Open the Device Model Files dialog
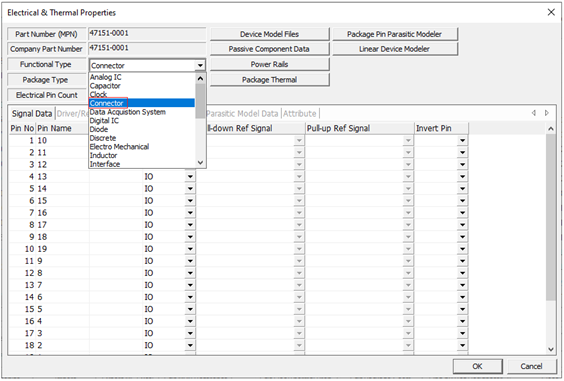564x381 pixels. coord(269,34)
